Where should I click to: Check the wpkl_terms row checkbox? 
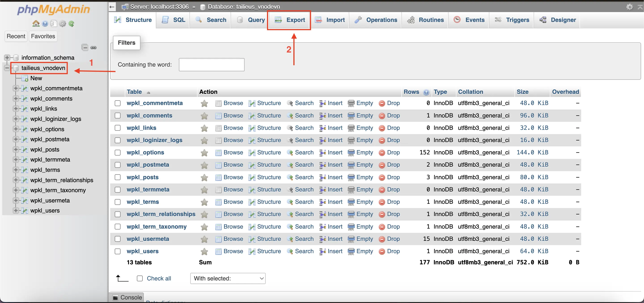117,202
